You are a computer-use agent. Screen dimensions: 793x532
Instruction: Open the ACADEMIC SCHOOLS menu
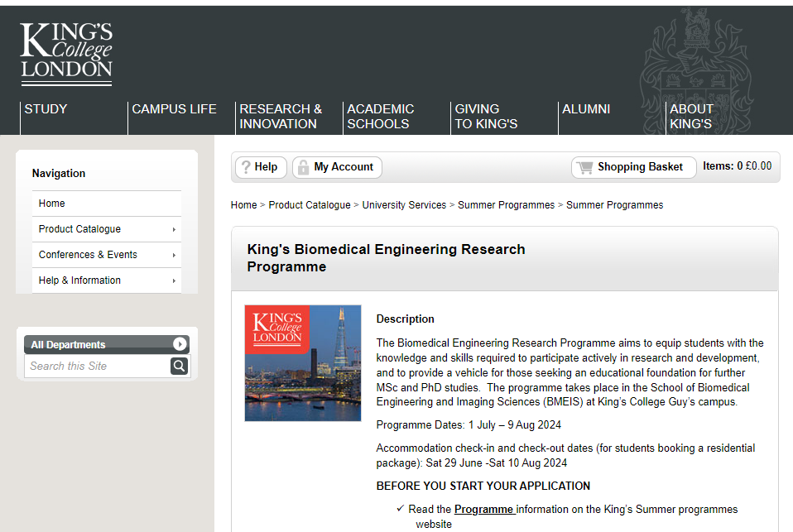tap(380, 117)
